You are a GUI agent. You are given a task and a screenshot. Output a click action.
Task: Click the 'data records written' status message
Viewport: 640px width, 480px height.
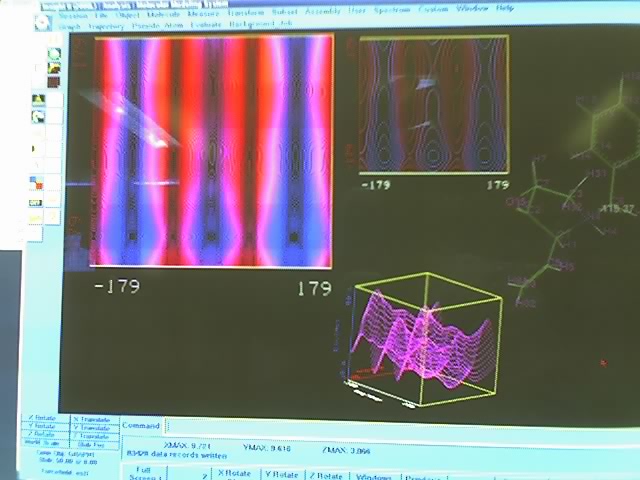click(x=177, y=454)
